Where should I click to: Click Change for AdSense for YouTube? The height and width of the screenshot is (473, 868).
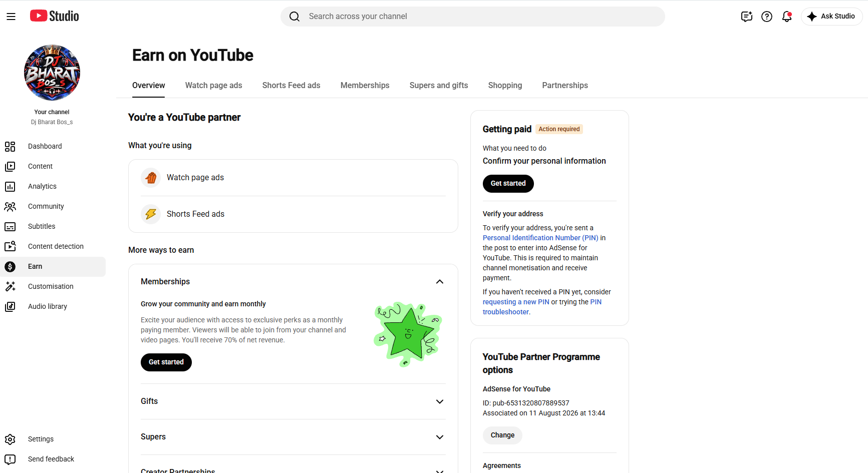pos(502,435)
